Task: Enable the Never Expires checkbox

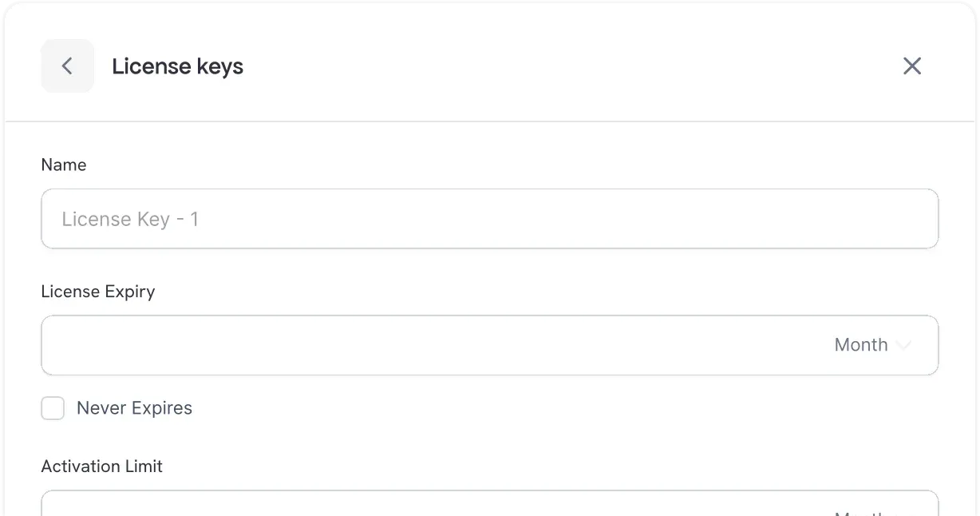Action: (x=53, y=409)
